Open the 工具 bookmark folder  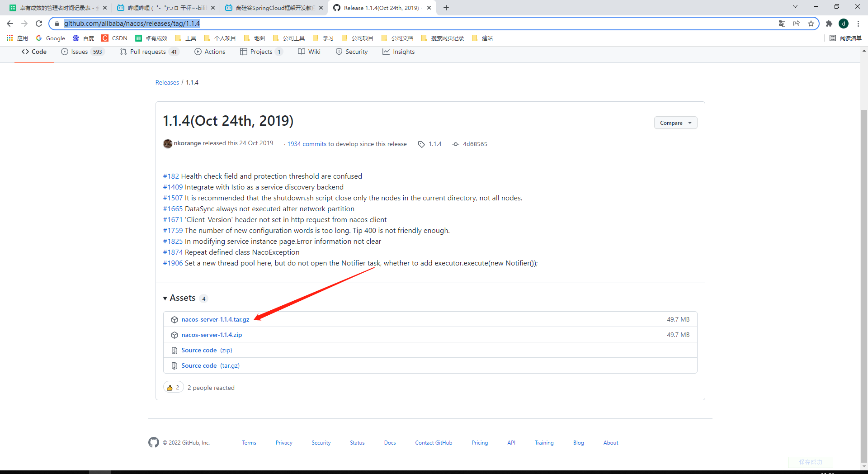pyautogui.click(x=186, y=38)
